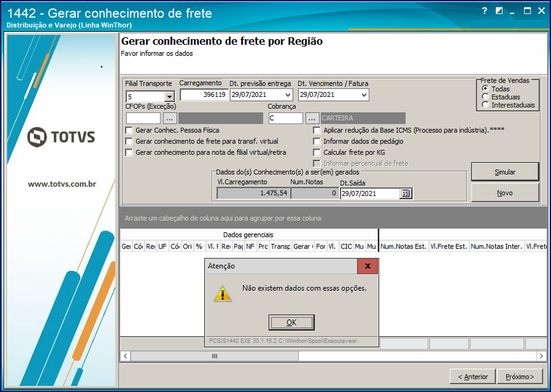Click the Num.Notas Inter. column header

[x=496, y=247]
